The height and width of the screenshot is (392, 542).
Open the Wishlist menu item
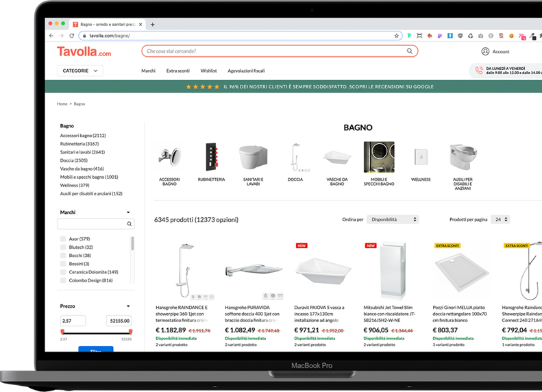click(x=208, y=71)
